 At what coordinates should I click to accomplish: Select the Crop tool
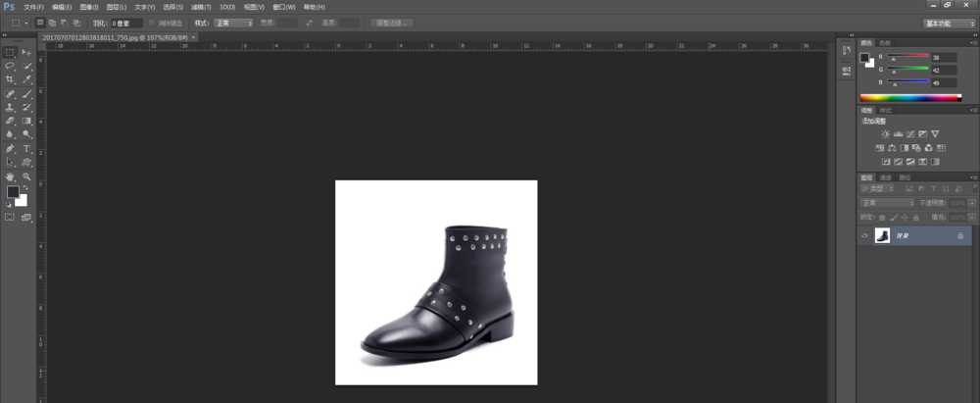10,79
